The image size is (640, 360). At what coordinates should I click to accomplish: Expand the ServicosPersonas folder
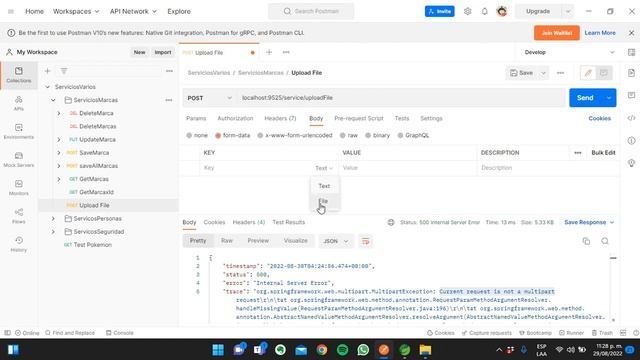[x=53, y=218]
